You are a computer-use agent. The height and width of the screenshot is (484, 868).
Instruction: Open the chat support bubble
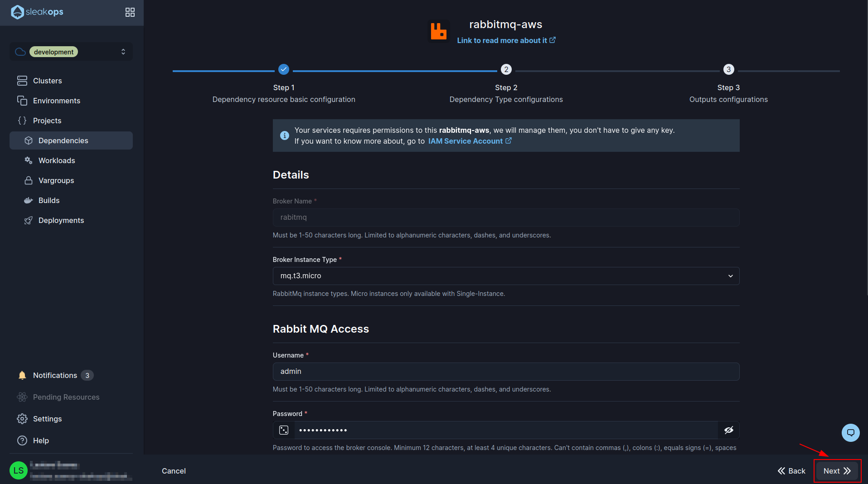coord(851,432)
